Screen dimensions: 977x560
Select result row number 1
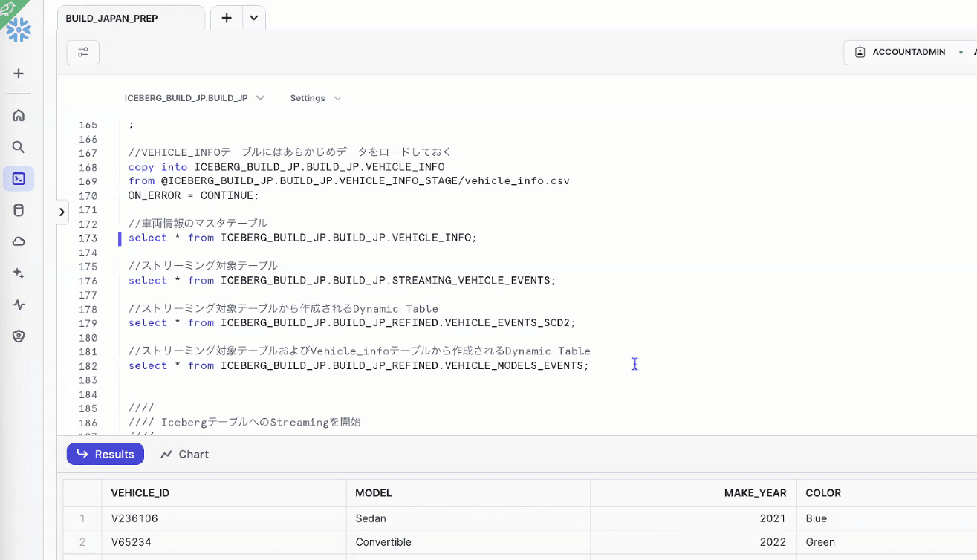(82, 518)
